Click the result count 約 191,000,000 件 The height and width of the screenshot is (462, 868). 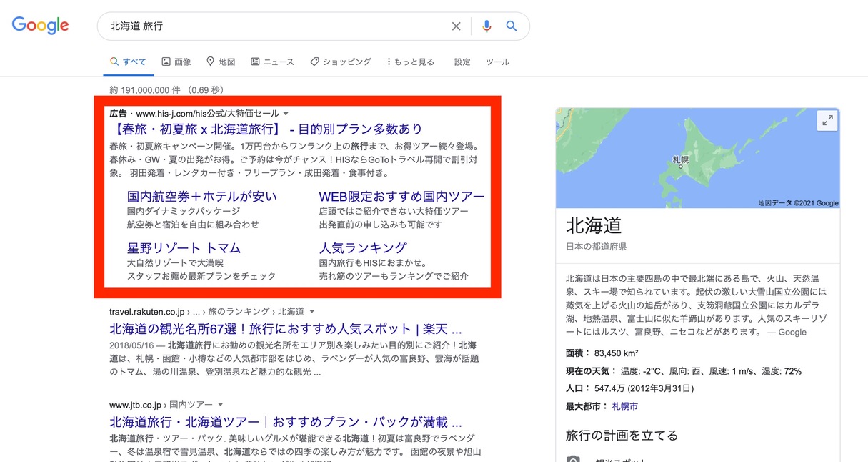[166, 90]
